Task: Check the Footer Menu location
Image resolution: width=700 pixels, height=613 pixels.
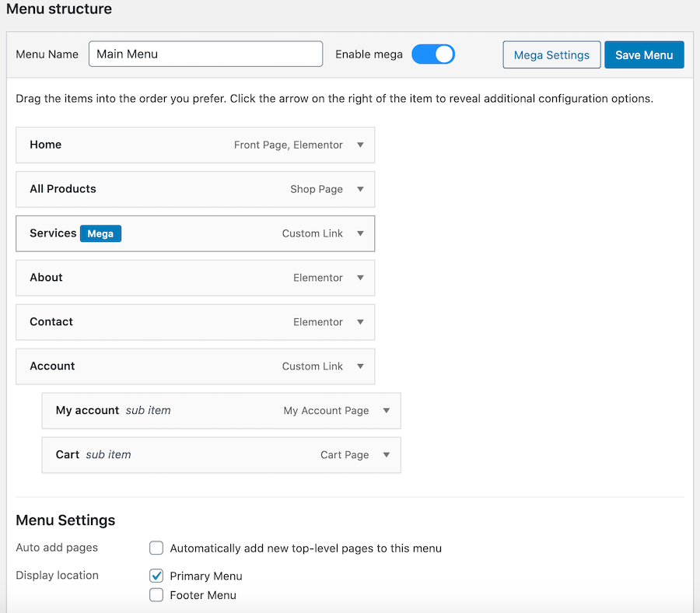Action: (x=156, y=595)
